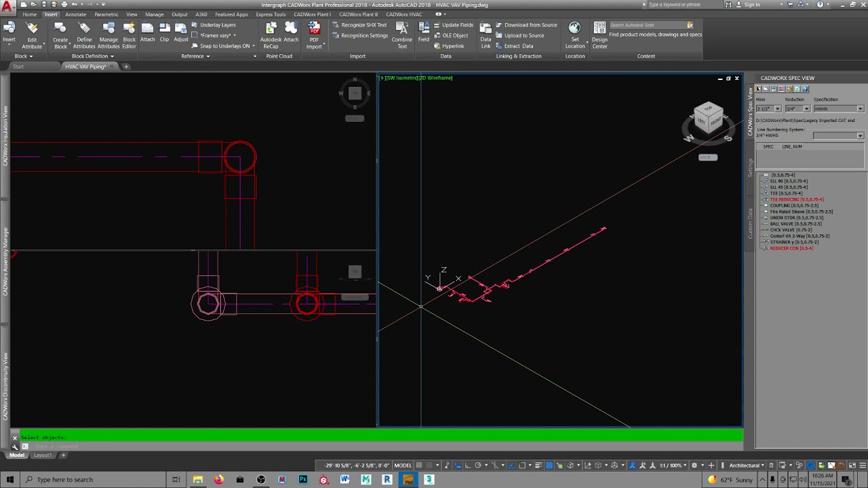Open the CADWorx HVAC ribbon tab
The width and height of the screenshot is (868, 488).
tap(403, 14)
